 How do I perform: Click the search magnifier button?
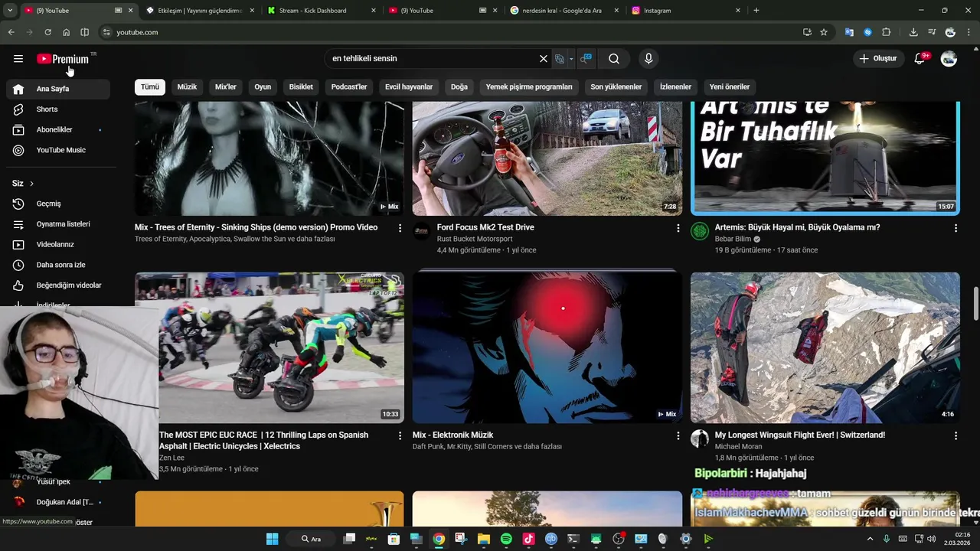pyautogui.click(x=614, y=59)
